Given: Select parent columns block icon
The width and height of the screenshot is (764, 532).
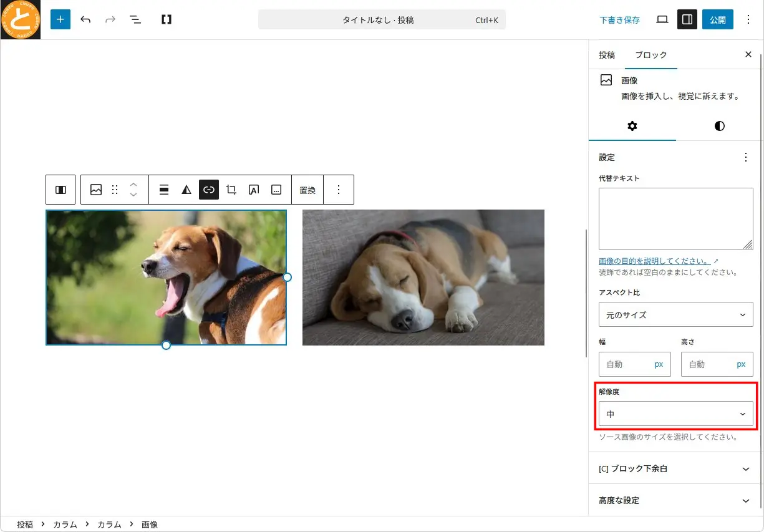Looking at the screenshot, I should click(x=60, y=190).
